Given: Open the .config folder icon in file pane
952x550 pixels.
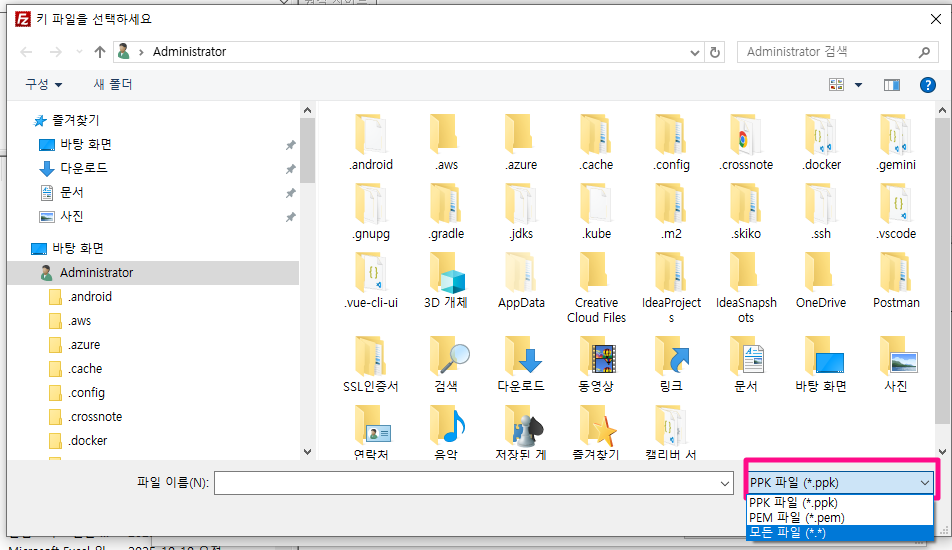Looking at the screenshot, I should tap(671, 134).
